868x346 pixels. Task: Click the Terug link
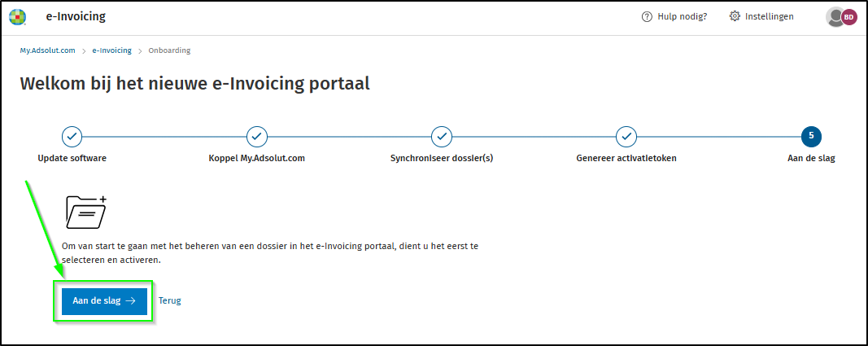click(x=169, y=300)
